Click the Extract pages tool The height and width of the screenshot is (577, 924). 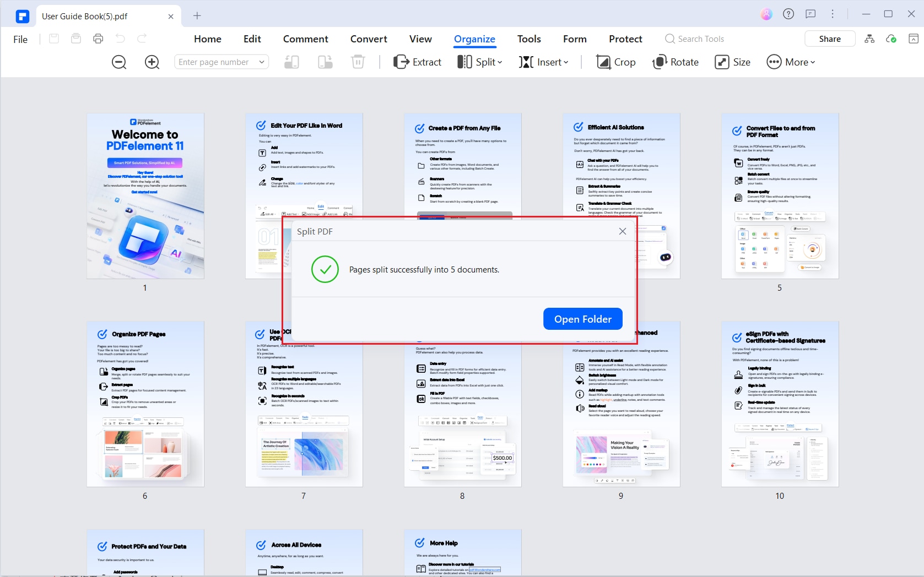click(x=417, y=62)
